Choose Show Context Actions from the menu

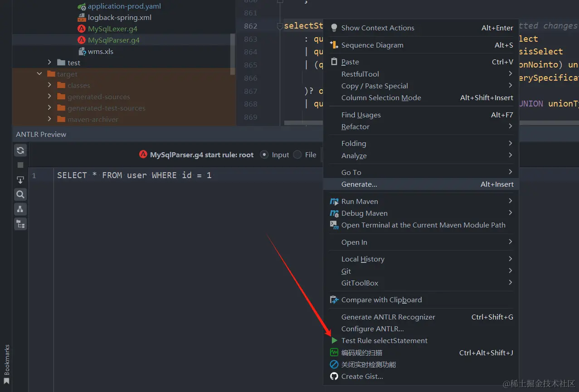click(421, 28)
